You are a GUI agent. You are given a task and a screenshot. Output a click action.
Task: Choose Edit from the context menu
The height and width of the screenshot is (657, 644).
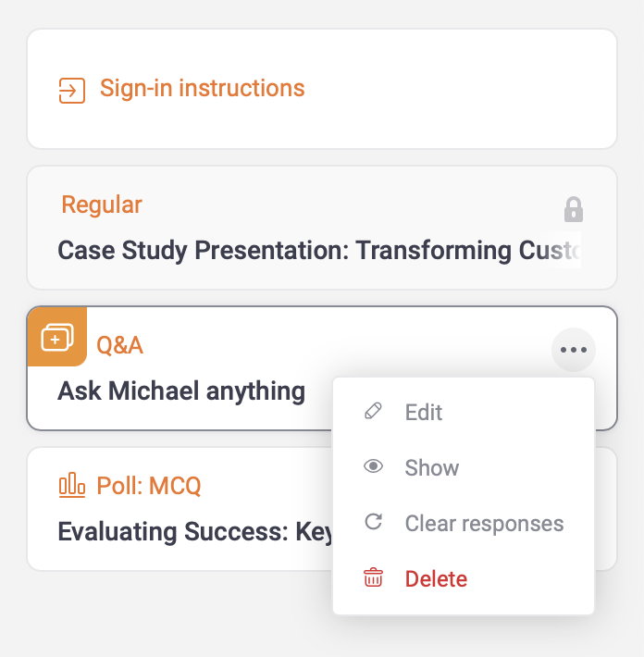(x=464, y=412)
